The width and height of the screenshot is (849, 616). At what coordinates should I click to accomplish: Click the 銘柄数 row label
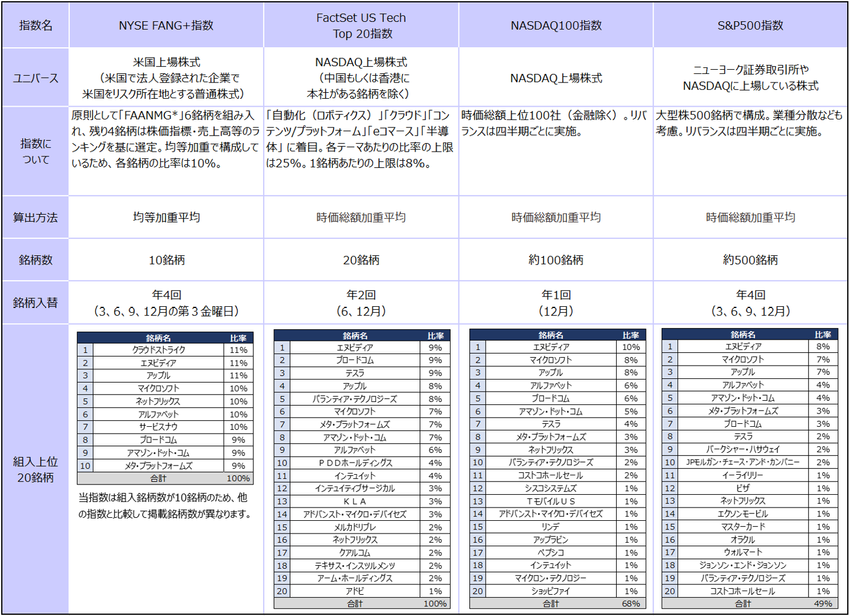(x=36, y=259)
